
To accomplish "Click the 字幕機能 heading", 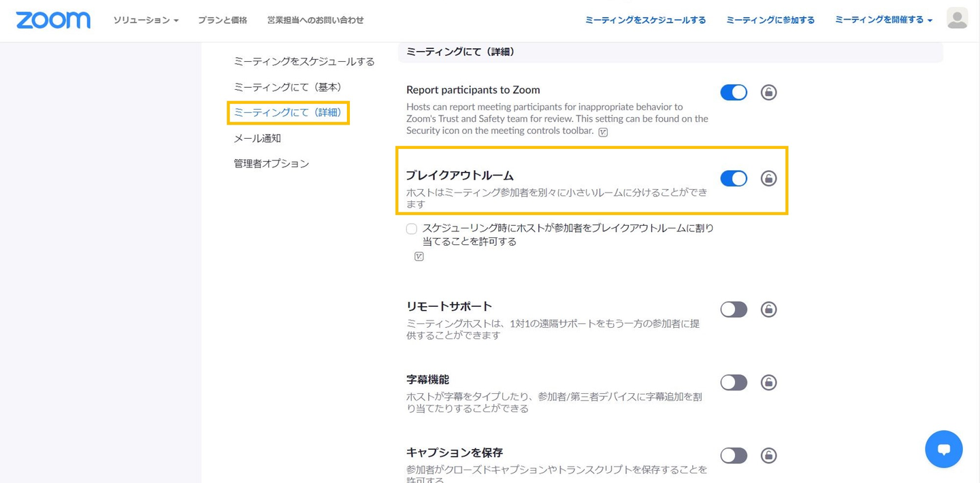I will pos(428,380).
